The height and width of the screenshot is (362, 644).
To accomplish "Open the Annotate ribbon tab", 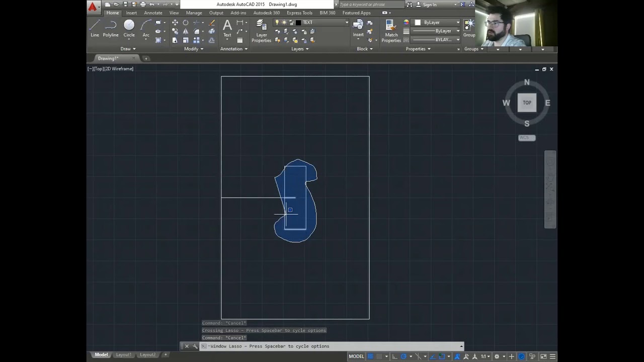I will click(153, 13).
